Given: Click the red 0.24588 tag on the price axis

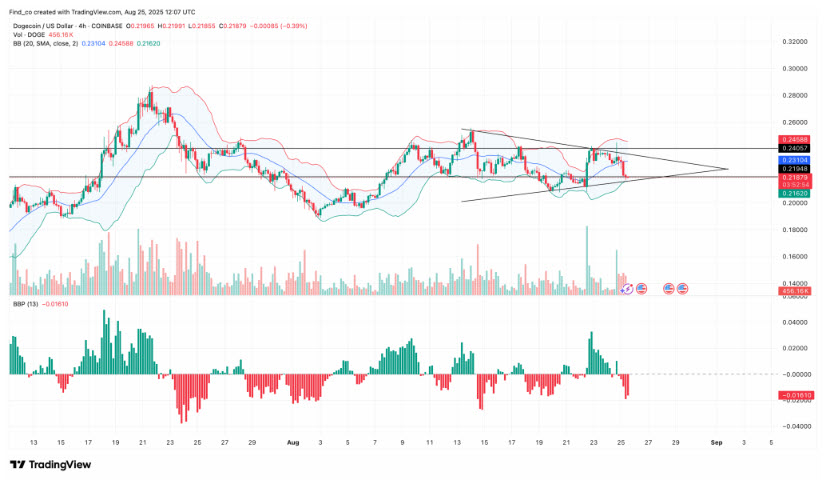Looking at the screenshot, I should 794,140.
